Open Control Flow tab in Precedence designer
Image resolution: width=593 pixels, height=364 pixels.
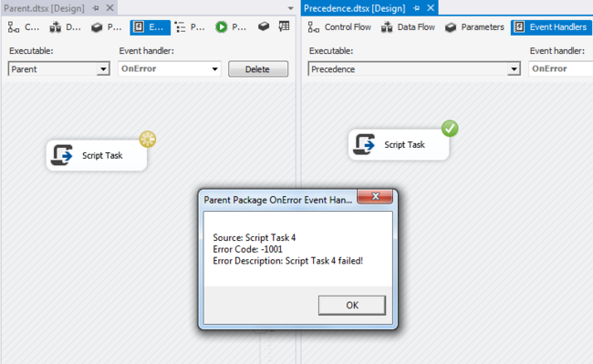(339, 27)
